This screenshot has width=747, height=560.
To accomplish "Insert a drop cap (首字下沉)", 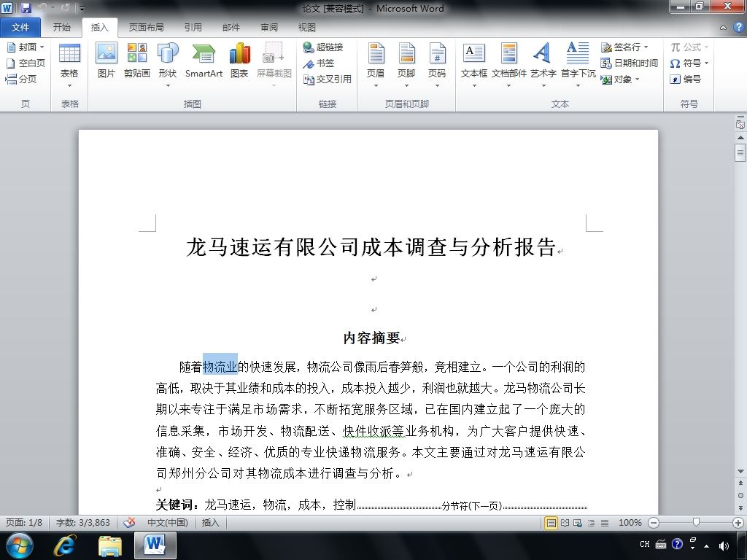I will pyautogui.click(x=578, y=65).
